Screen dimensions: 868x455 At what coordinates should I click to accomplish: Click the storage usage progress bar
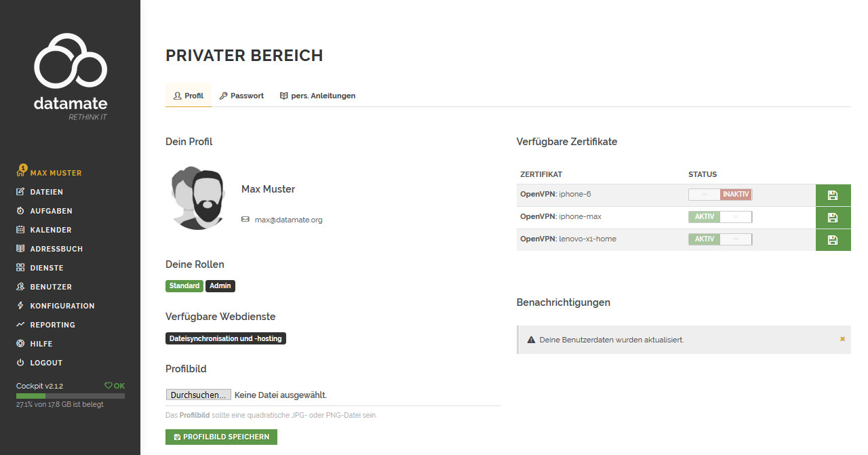coord(71,395)
